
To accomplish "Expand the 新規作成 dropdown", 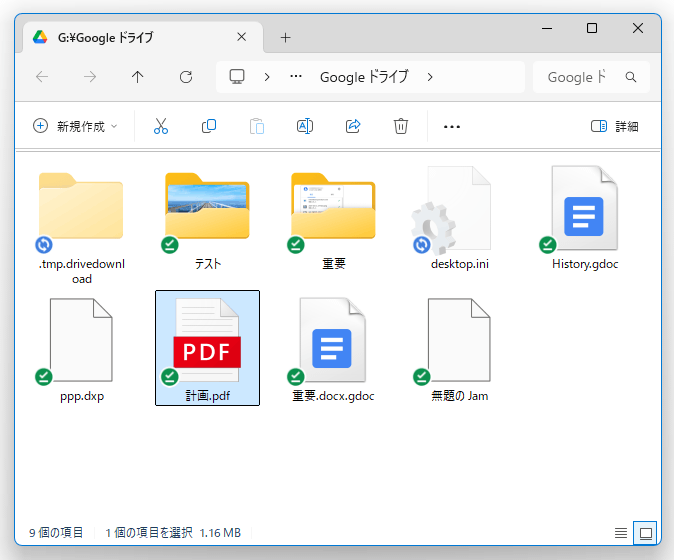I will (x=76, y=126).
